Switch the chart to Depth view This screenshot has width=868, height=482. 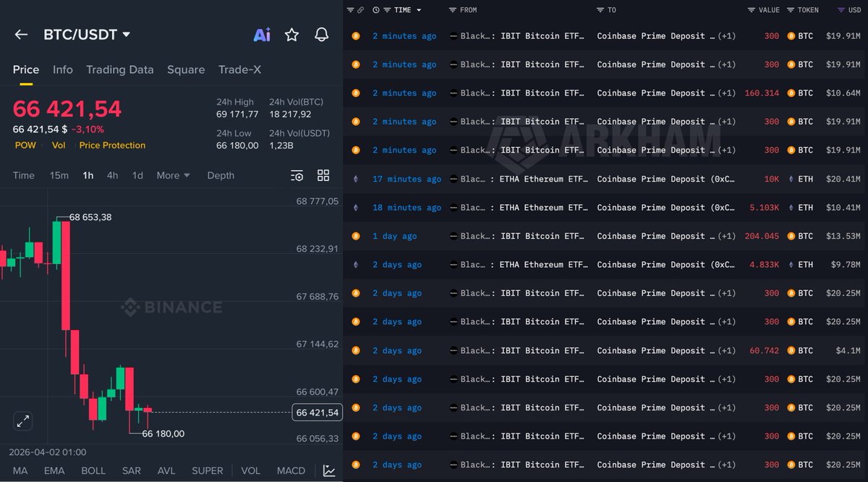point(221,175)
